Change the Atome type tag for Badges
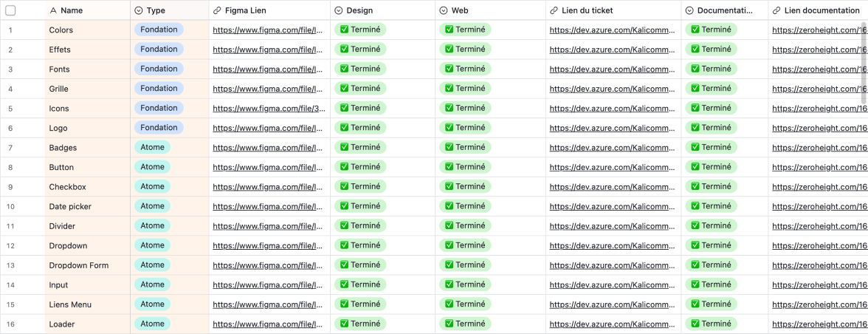This screenshot has width=868, height=334. click(x=152, y=147)
